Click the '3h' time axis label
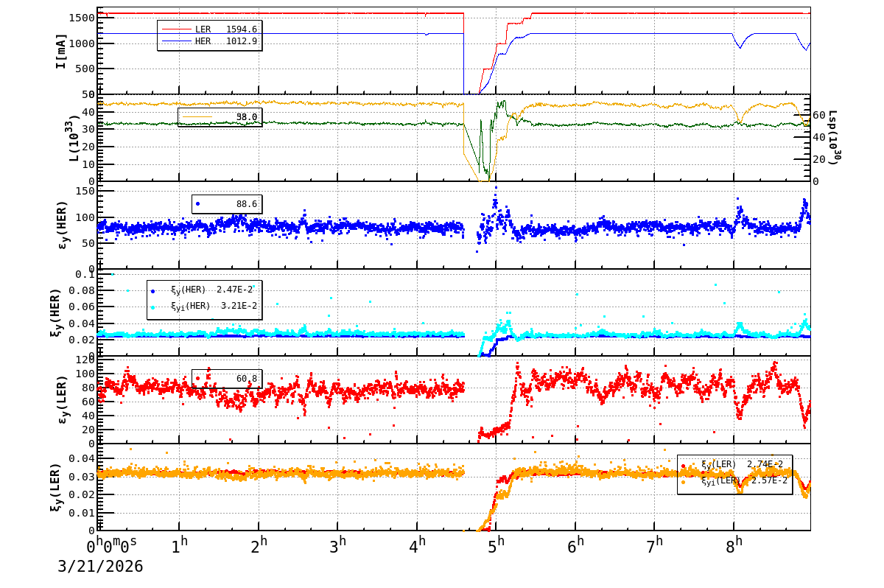Image resolution: width=884 pixels, height=588 pixels. (338, 546)
